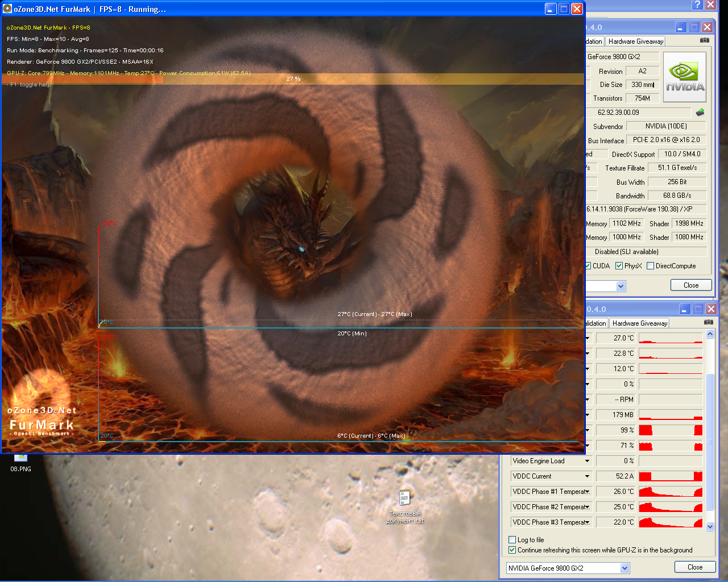Minimize the upper GPU-Z window

click(x=681, y=27)
